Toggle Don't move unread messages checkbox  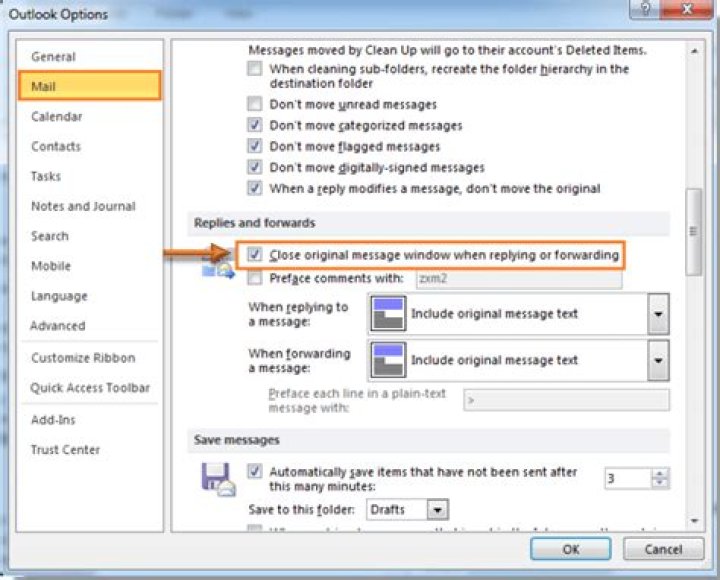point(255,104)
